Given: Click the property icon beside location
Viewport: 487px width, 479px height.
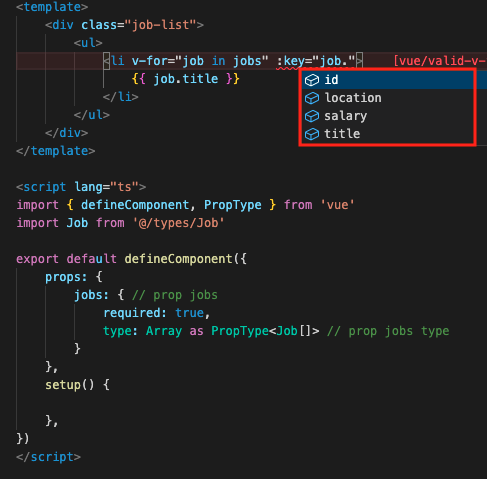Looking at the screenshot, I should point(312,98).
